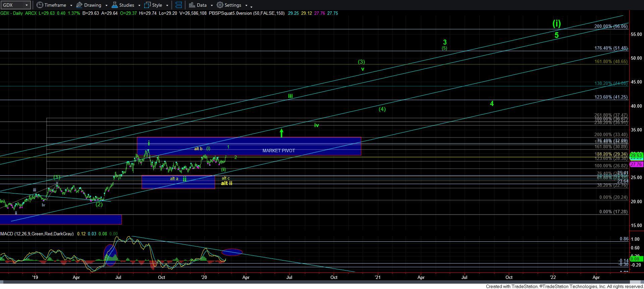
Task: Click the Settings gear icon
Action: (x=220, y=5)
